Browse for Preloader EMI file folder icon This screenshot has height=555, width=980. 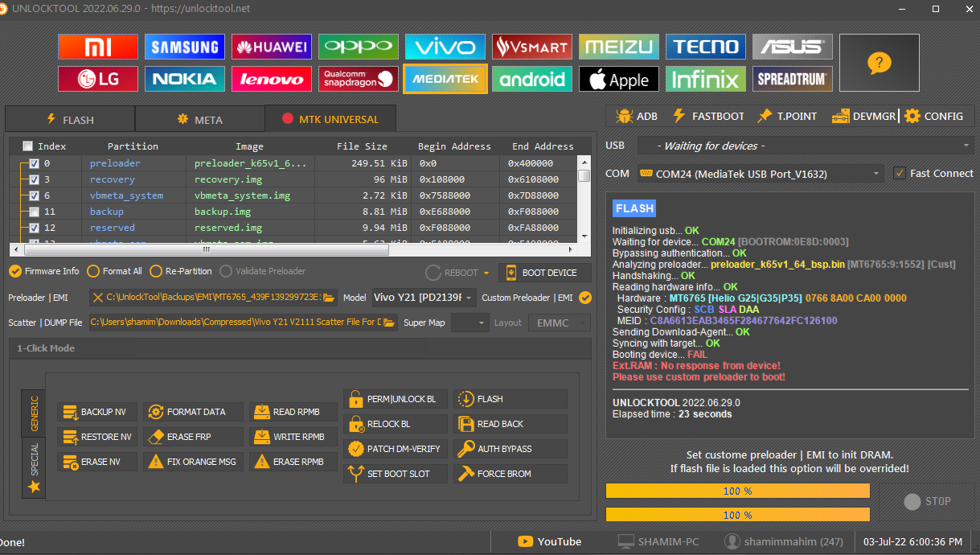pos(328,298)
